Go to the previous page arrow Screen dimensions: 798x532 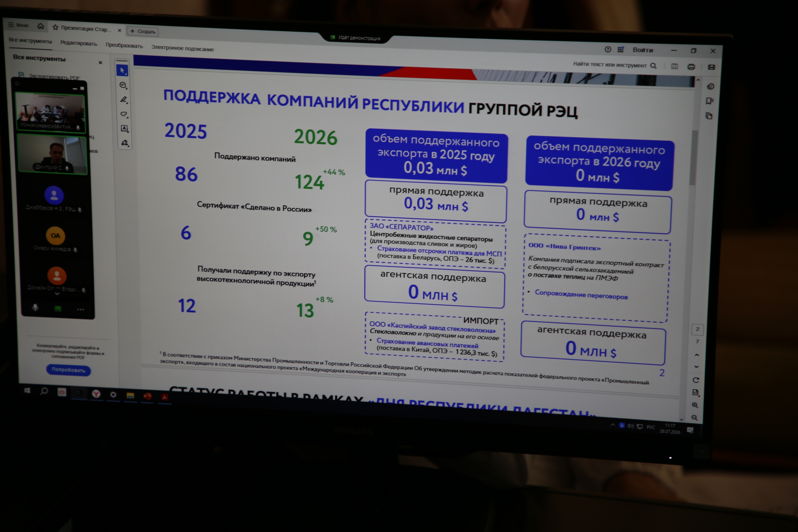click(x=697, y=355)
